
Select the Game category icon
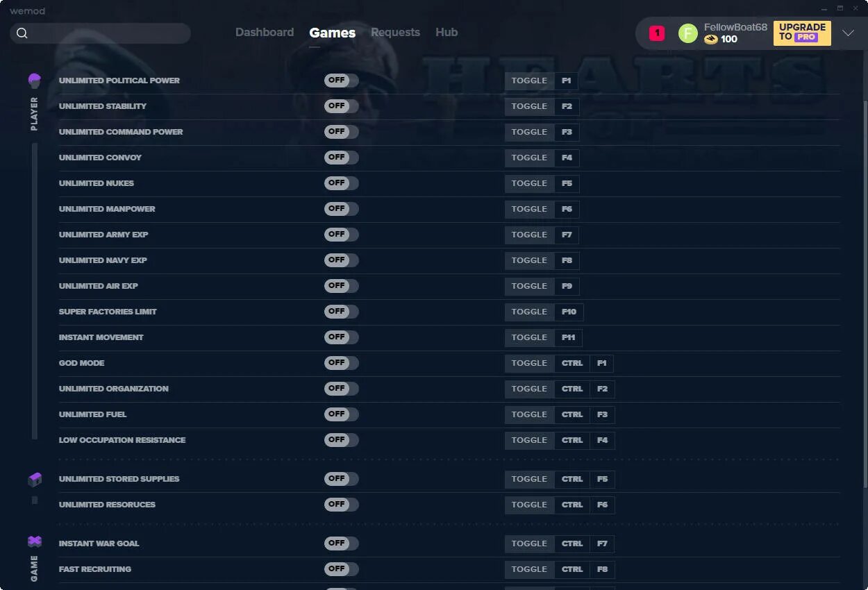pos(35,541)
